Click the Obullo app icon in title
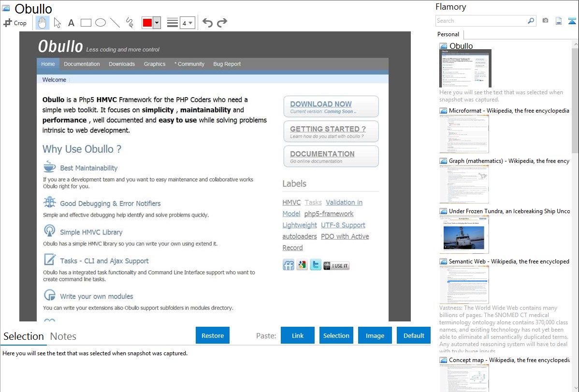579x392 pixels. click(x=6, y=8)
